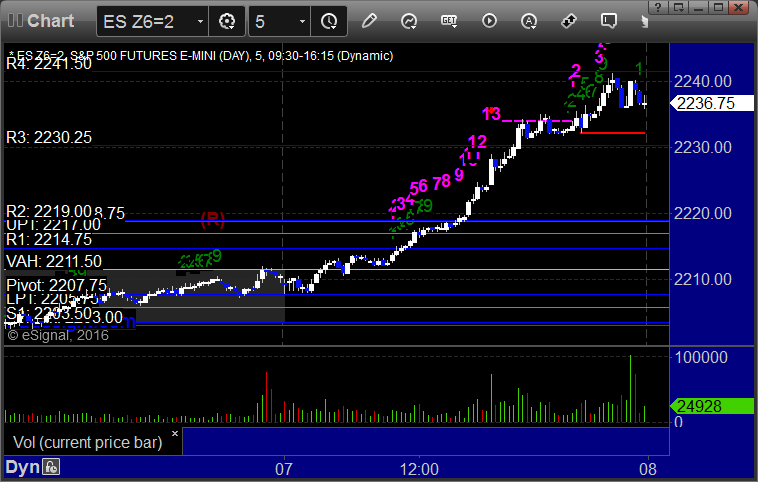Click the window pop-out menu button
Screen dimensions: 758x482
678,7
